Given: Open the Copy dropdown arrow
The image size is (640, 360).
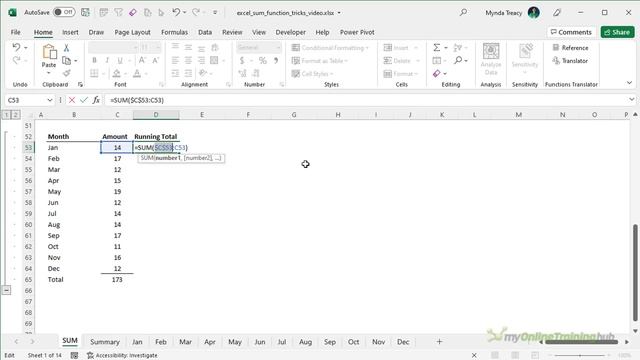Looking at the screenshot, I should [x=76, y=61].
